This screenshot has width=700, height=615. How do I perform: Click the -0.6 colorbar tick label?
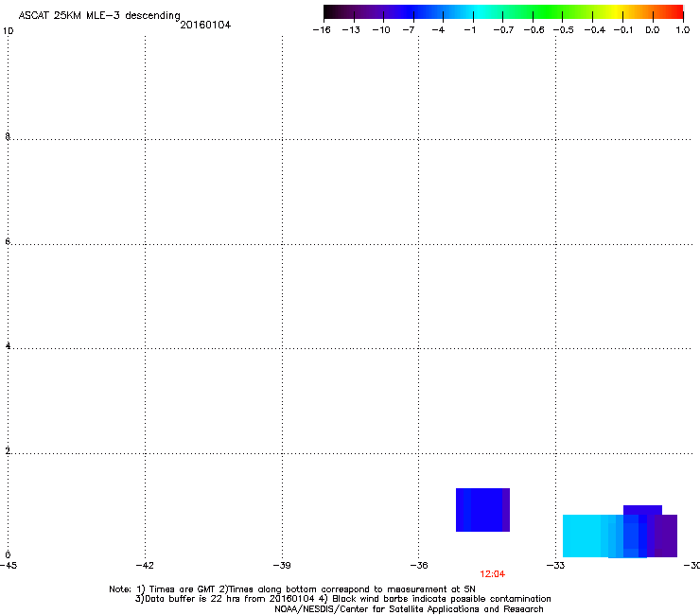pyautogui.click(x=534, y=30)
